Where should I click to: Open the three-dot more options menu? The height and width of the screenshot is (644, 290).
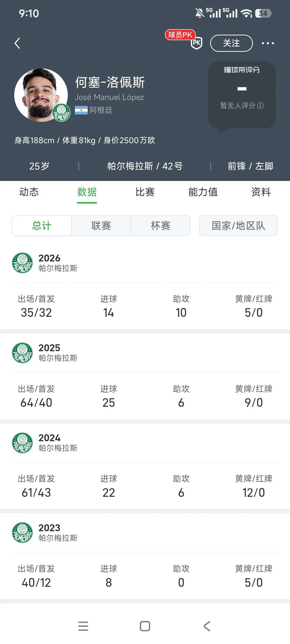tap(267, 43)
